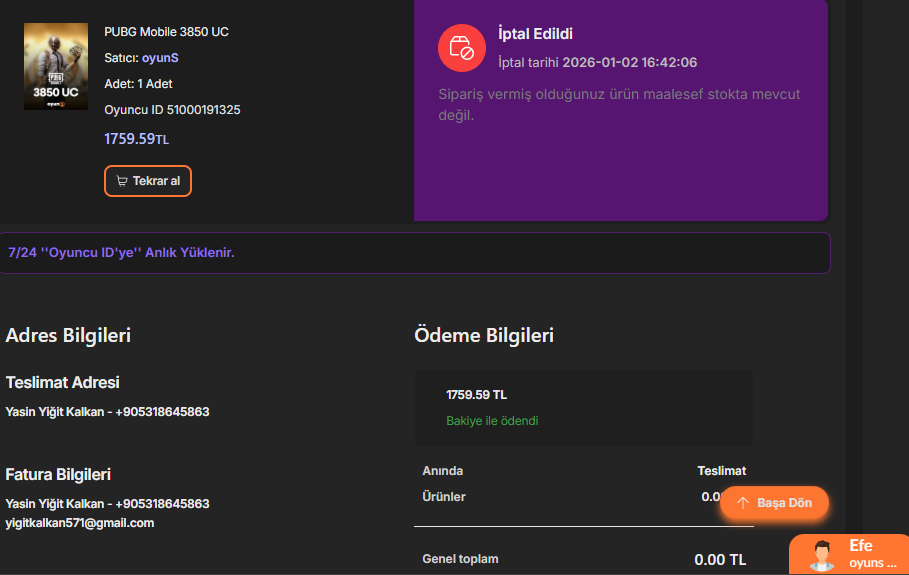Select the Oyuncu ID 51000191325 text
909x575 pixels.
click(x=172, y=110)
